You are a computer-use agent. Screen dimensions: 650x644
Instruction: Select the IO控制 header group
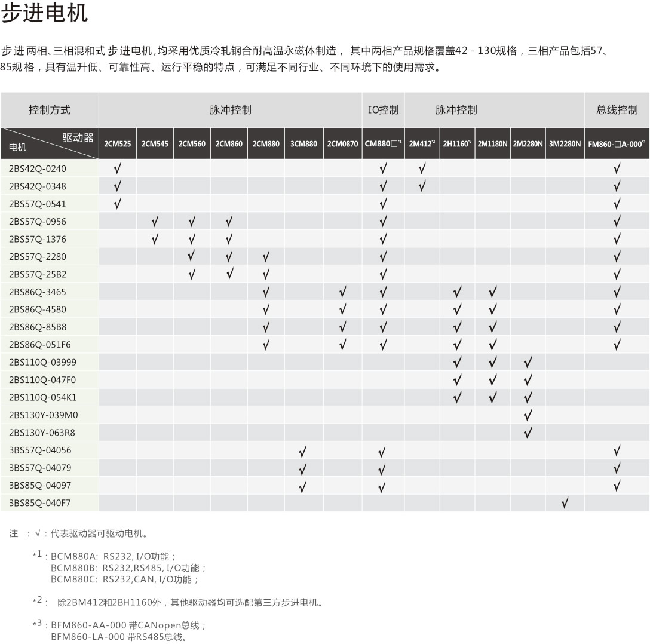[x=383, y=110]
